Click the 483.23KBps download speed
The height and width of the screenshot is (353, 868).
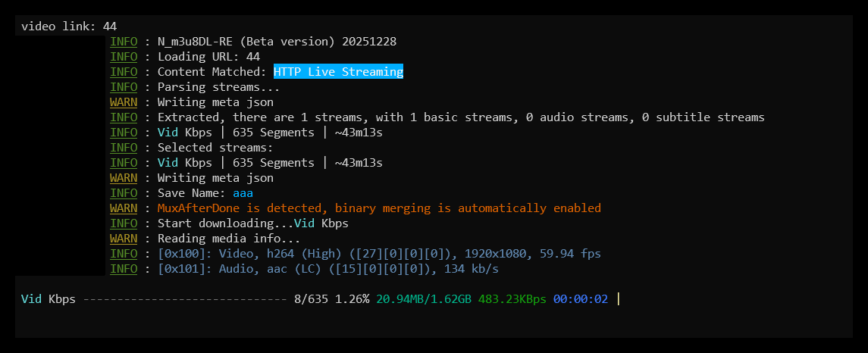pyautogui.click(x=512, y=299)
